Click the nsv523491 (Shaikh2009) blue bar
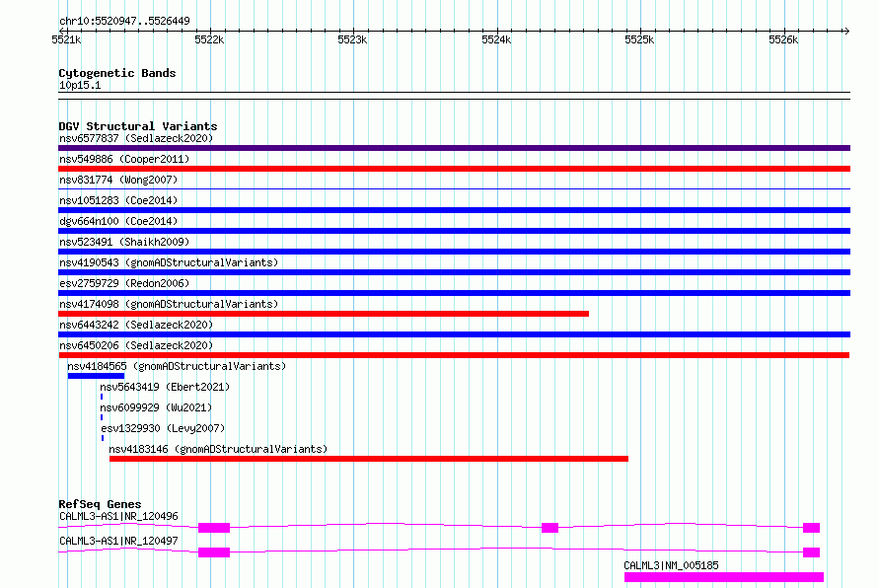878x588 pixels. pos(454,252)
